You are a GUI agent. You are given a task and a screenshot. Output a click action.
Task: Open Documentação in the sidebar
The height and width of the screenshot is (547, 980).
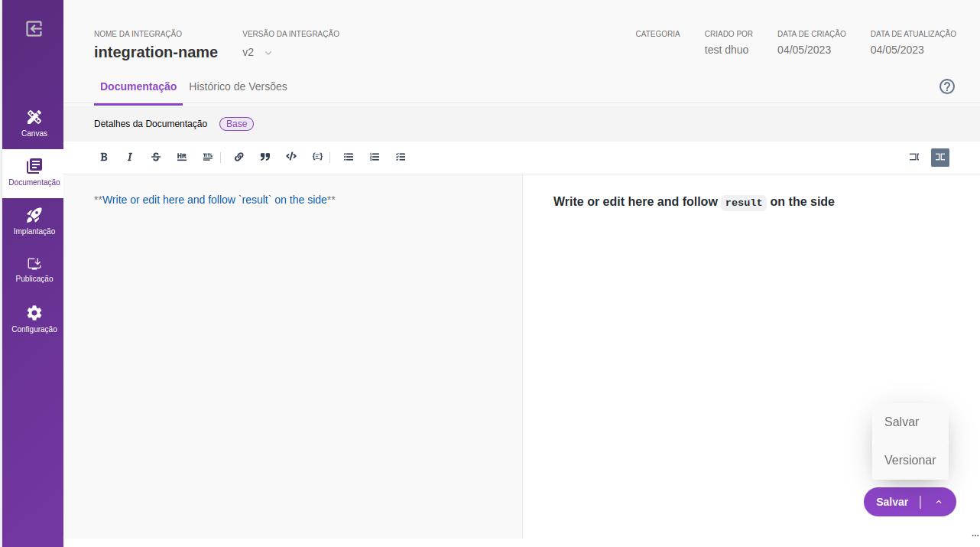point(34,173)
